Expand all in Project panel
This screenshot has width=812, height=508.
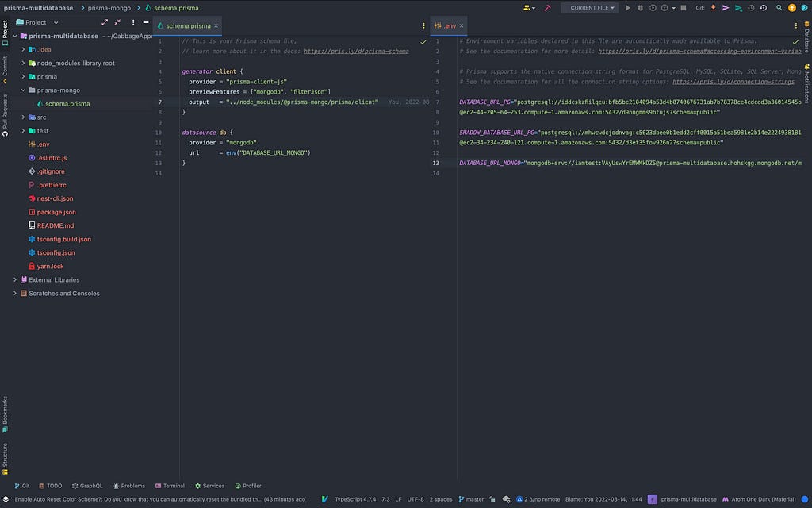(106, 23)
